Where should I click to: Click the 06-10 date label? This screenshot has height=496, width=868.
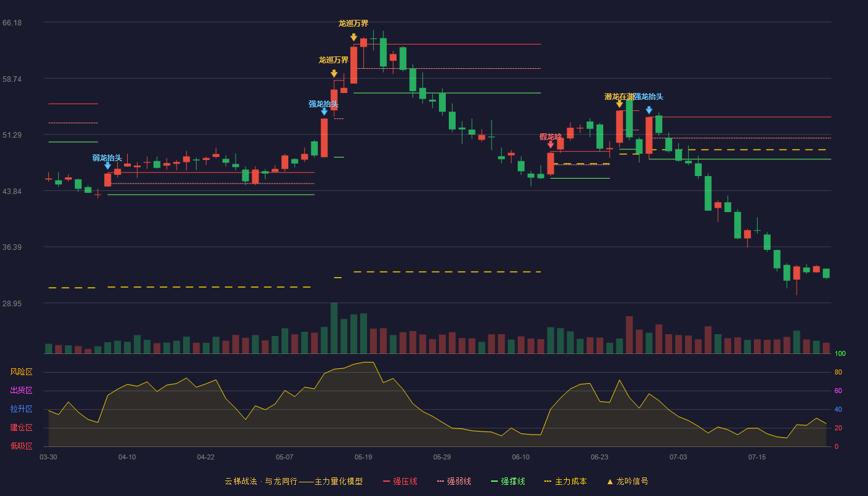point(521,457)
